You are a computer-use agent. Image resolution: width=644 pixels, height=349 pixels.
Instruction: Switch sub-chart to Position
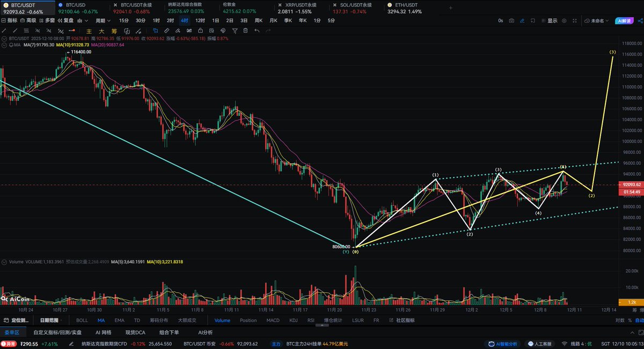point(248,320)
